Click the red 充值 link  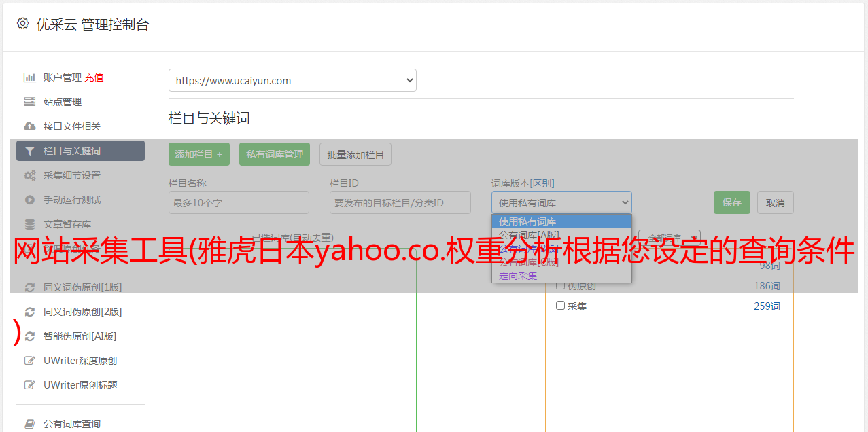[x=94, y=77]
